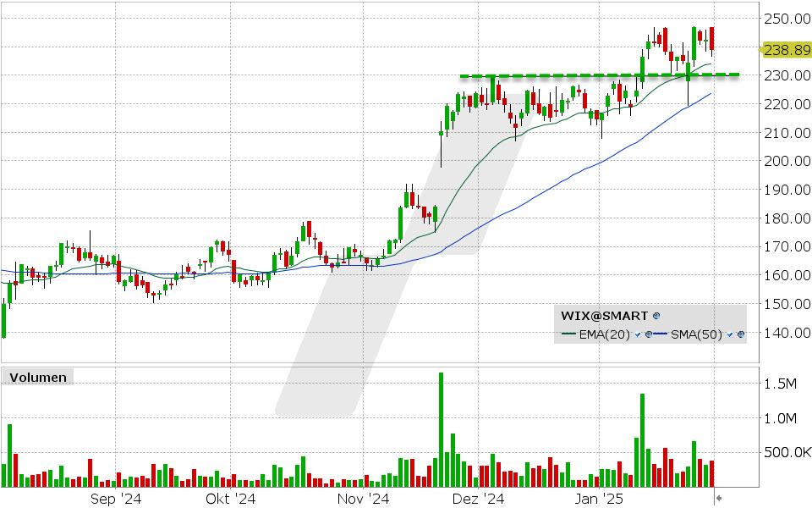Click the EMA(20) legend label

coord(604,334)
